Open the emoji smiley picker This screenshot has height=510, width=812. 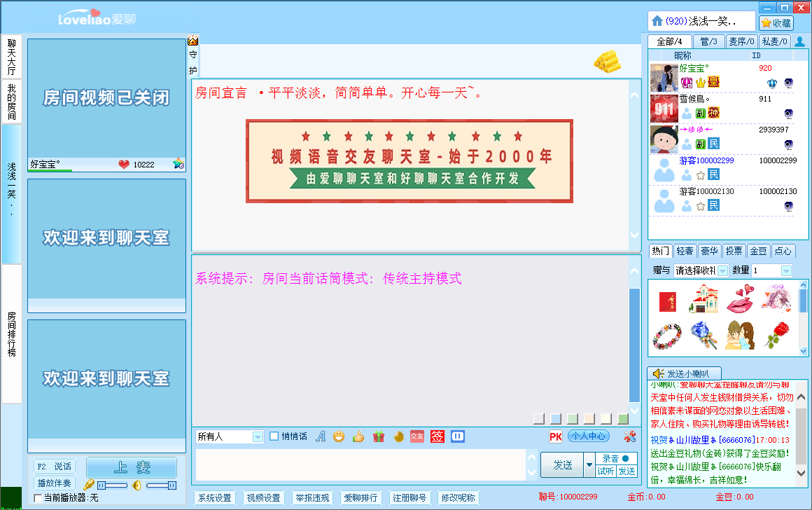coord(339,437)
